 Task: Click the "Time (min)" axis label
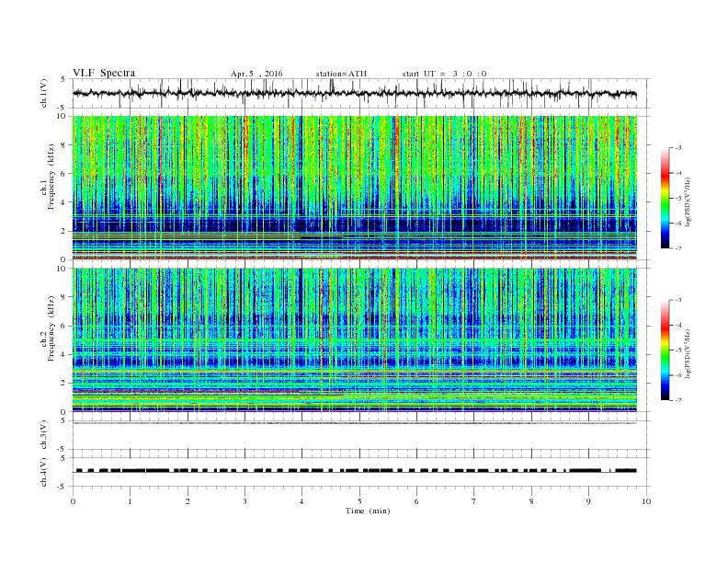click(x=368, y=511)
